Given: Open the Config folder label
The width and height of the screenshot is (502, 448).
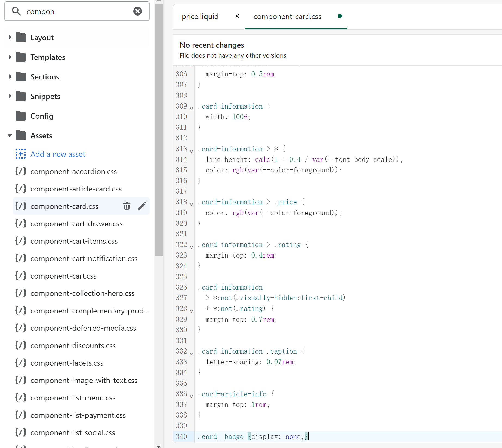Looking at the screenshot, I should (x=42, y=116).
